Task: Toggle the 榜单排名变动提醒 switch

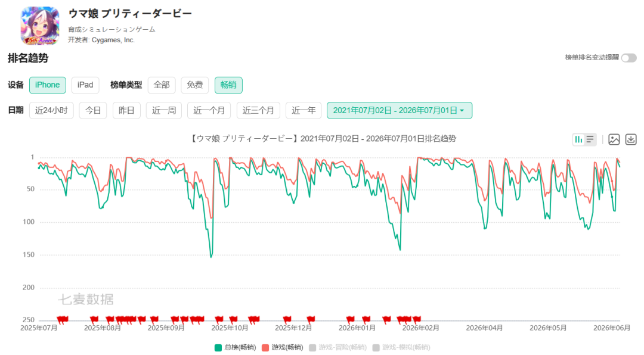Action: (628, 58)
